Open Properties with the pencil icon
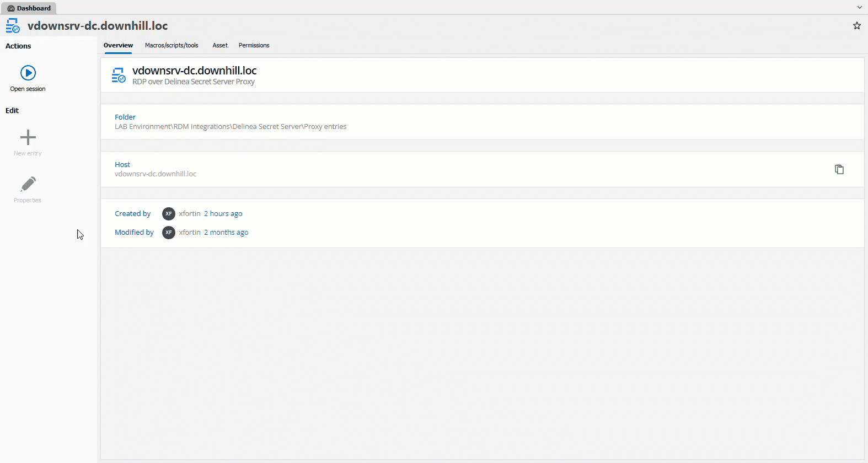868x463 pixels. 28,184
